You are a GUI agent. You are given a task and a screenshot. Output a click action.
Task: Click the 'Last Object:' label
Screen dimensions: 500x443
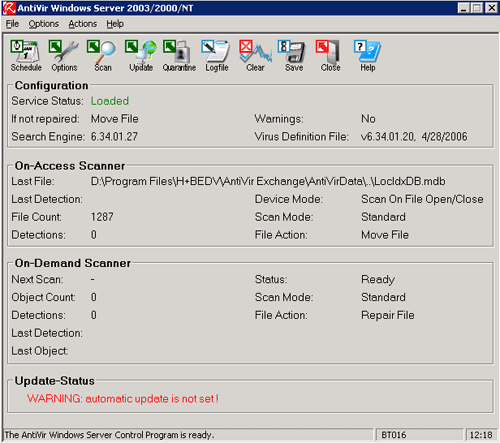[x=40, y=351]
